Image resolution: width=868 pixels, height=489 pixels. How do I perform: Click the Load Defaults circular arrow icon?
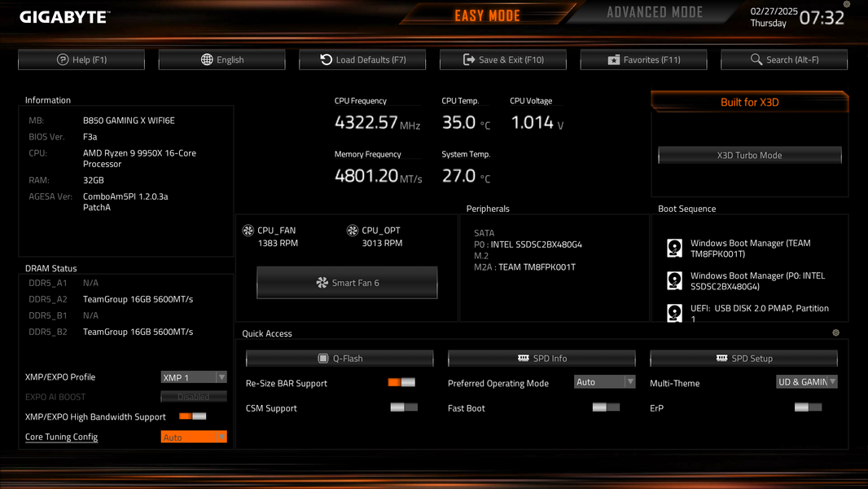pyautogui.click(x=326, y=59)
